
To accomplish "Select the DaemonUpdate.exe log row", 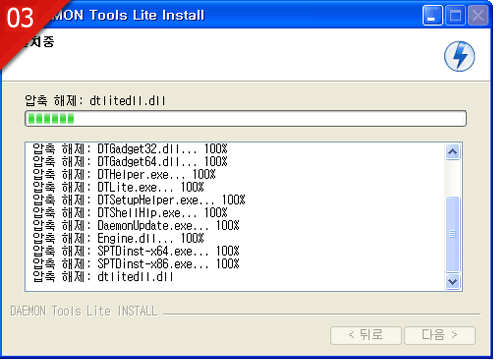I will point(136,226).
